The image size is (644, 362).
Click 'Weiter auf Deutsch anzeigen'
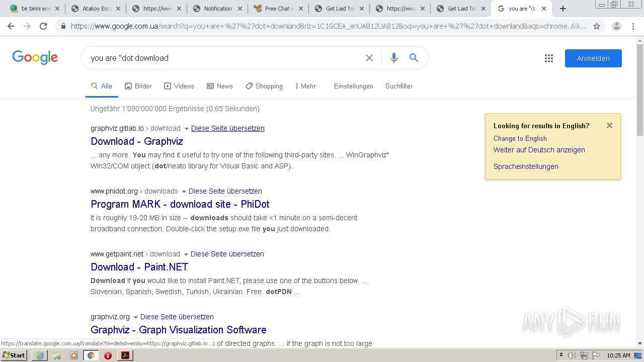pos(539,150)
